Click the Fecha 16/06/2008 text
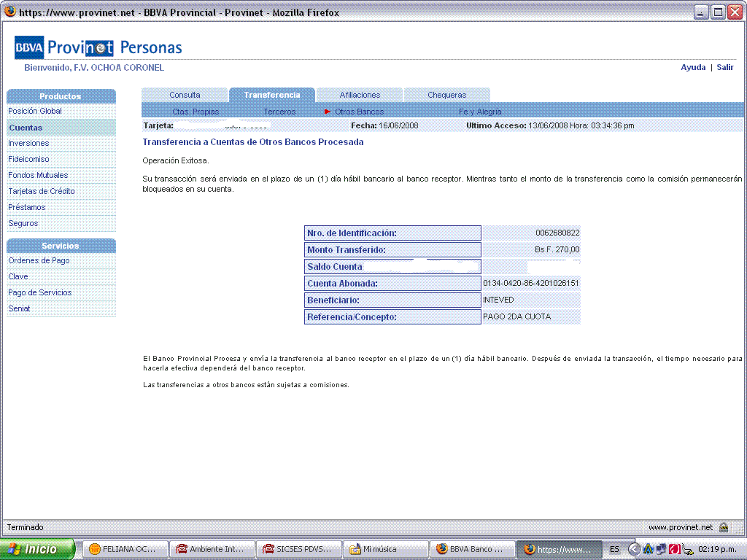 point(384,125)
